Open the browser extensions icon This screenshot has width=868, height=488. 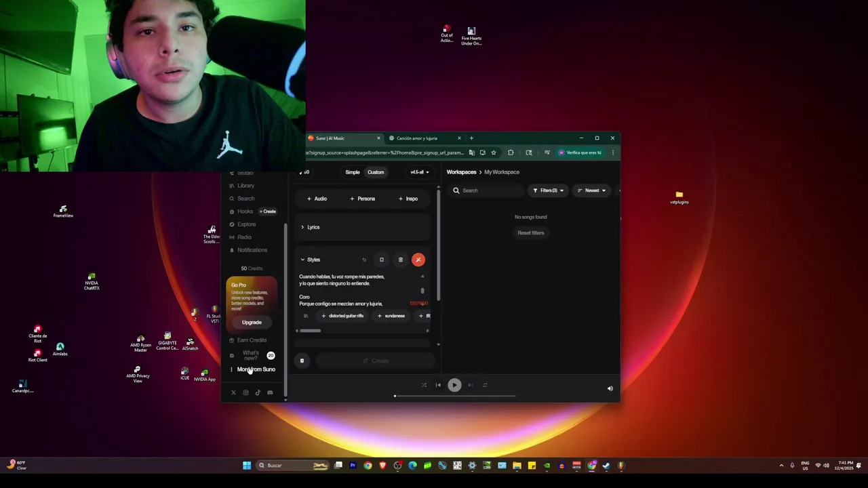511,152
